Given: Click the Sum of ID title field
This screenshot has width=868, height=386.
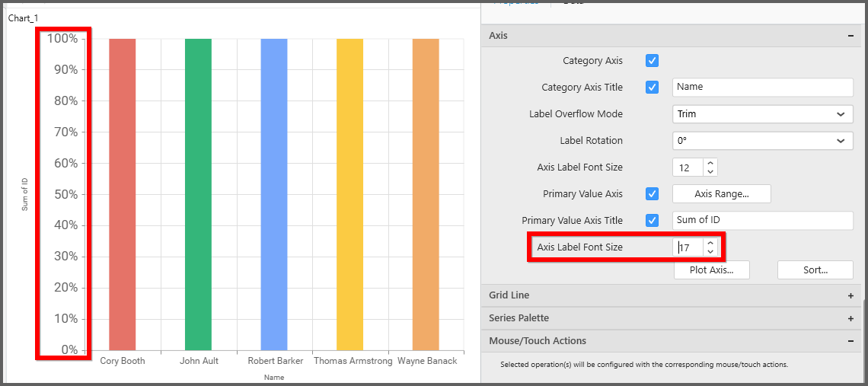Looking at the screenshot, I should 762,221.
